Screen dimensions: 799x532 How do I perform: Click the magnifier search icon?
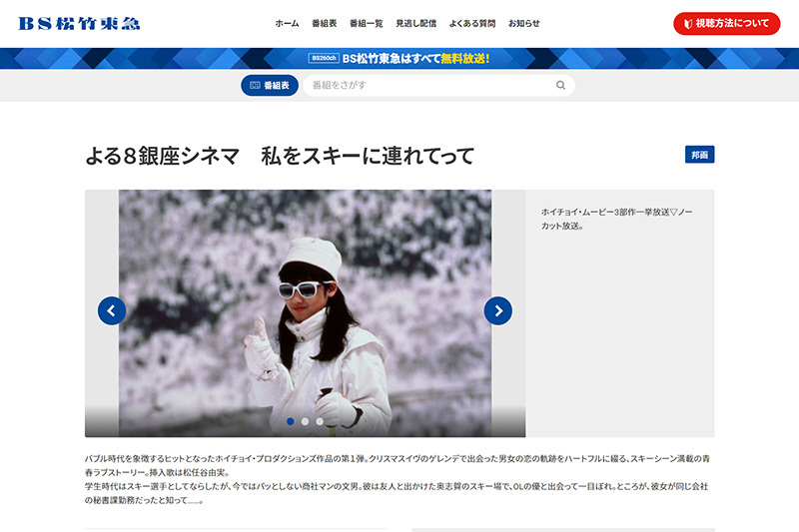pyautogui.click(x=560, y=85)
